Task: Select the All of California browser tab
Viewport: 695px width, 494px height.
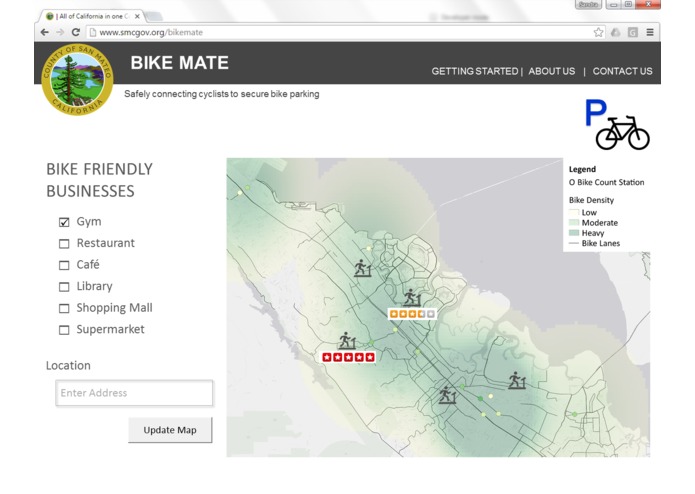Action: pos(94,16)
